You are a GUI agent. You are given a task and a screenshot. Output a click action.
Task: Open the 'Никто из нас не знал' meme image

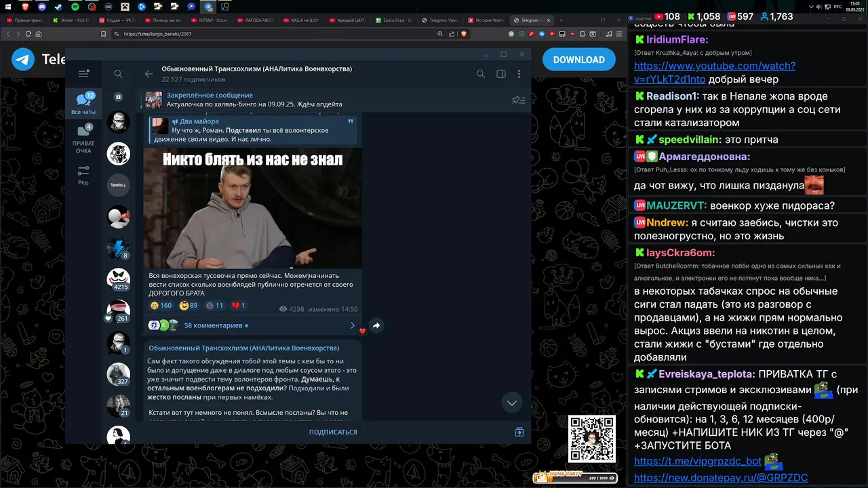[x=252, y=208]
